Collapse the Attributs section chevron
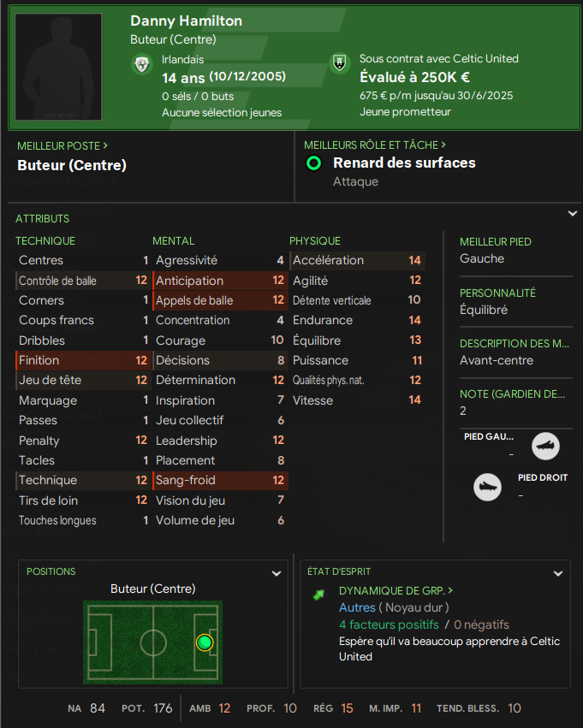The width and height of the screenshot is (583, 728). (x=572, y=214)
